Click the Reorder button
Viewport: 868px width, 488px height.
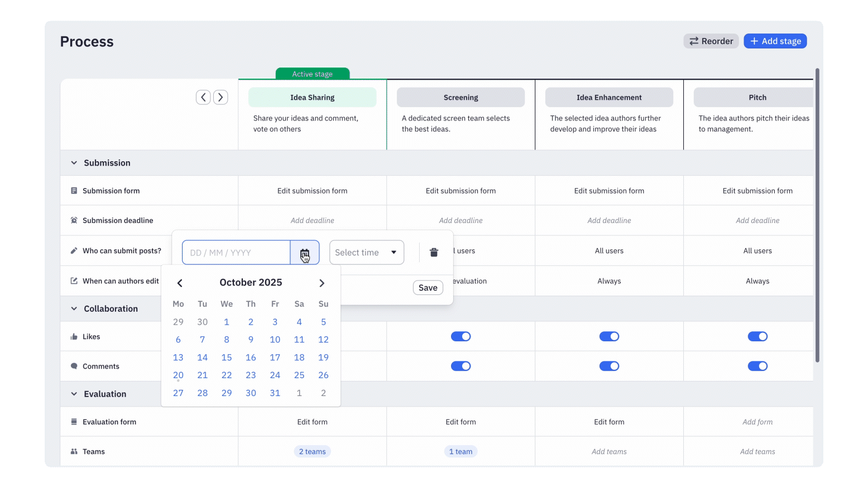tap(711, 41)
